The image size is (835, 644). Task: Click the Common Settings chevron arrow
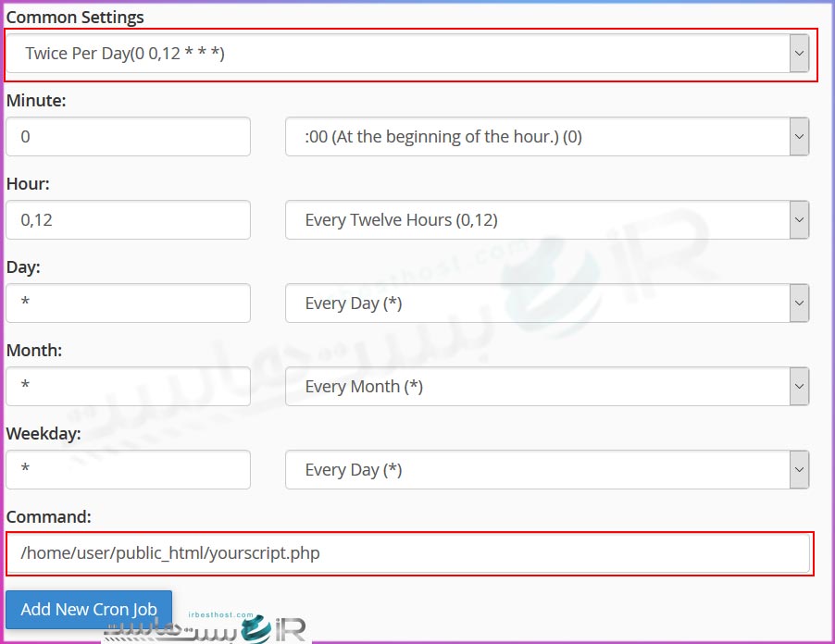coord(798,53)
